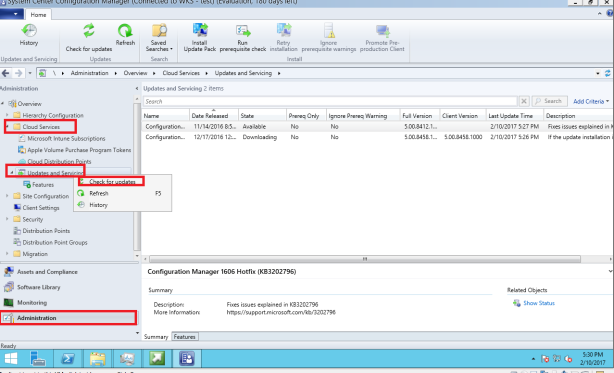Expand the Security folder arrow
This screenshot has width=614, height=373.
tap(7, 219)
